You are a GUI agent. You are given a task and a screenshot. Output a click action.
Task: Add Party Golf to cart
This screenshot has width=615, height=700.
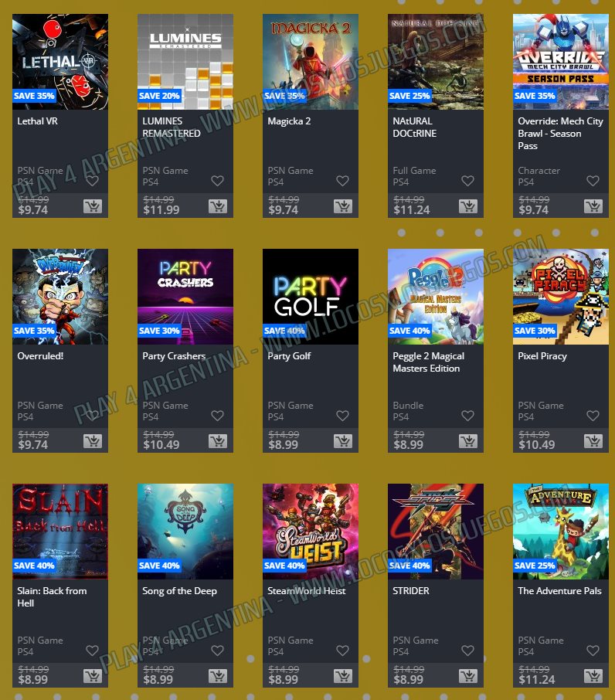[x=343, y=441]
